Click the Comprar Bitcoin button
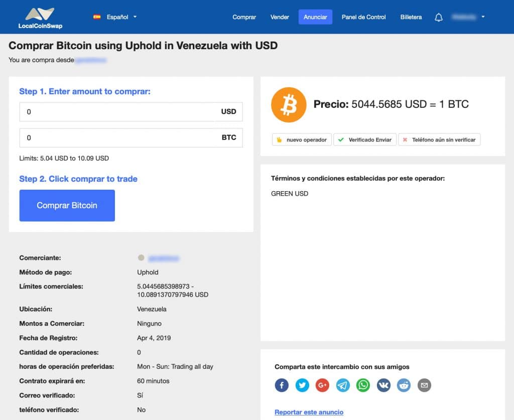Viewport: 514px width, 420px height. [67, 205]
